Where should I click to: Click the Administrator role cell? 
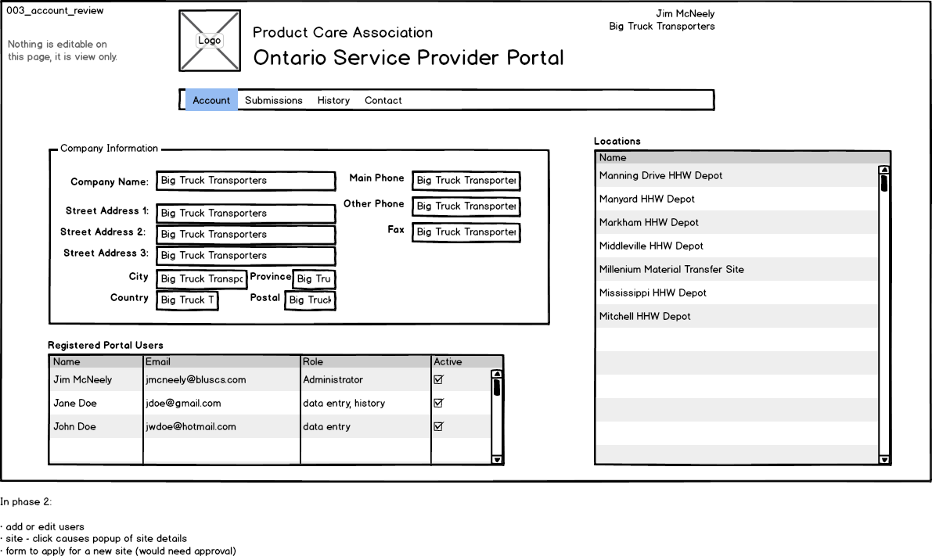pos(333,379)
